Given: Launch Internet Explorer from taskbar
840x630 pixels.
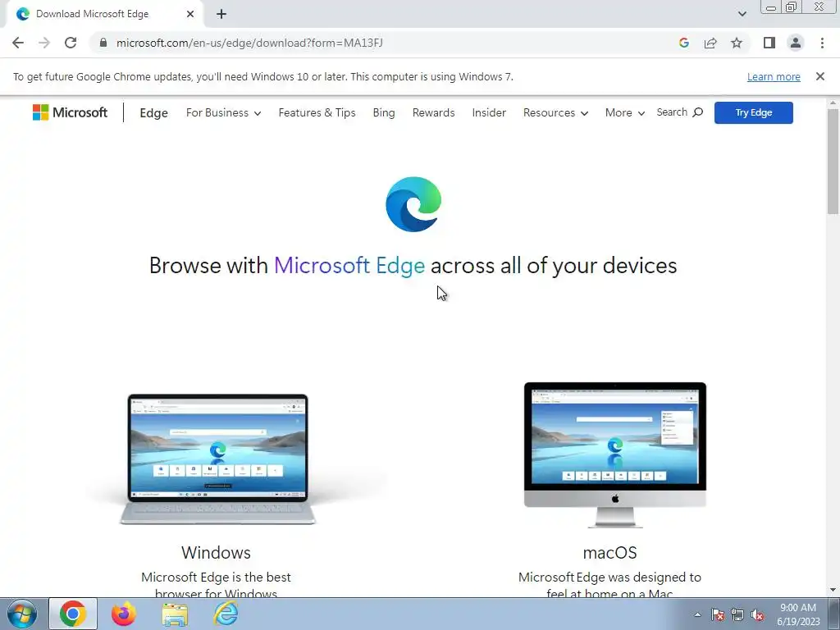Looking at the screenshot, I should (x=226, y=614).
